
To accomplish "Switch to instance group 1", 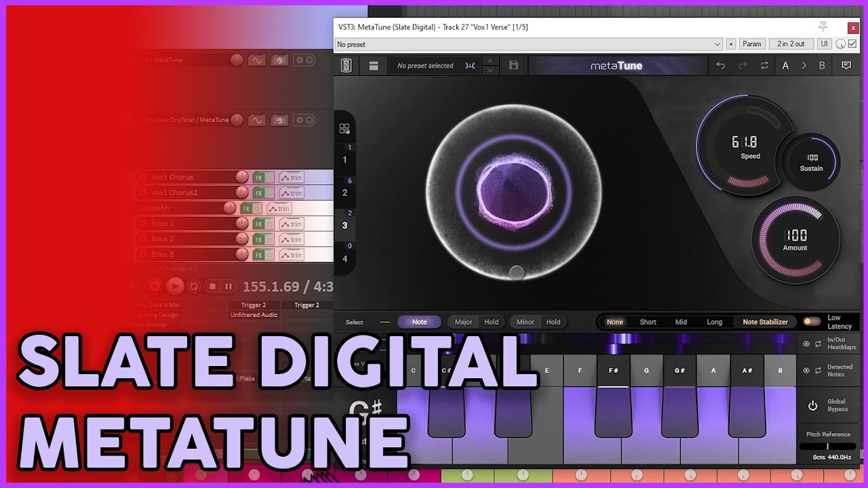I will click(344, 160).
